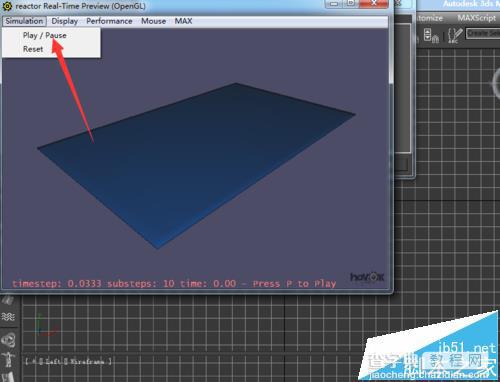
Task: Click the reactor gear icon in title bar
Action: click(x=7, y=6)
